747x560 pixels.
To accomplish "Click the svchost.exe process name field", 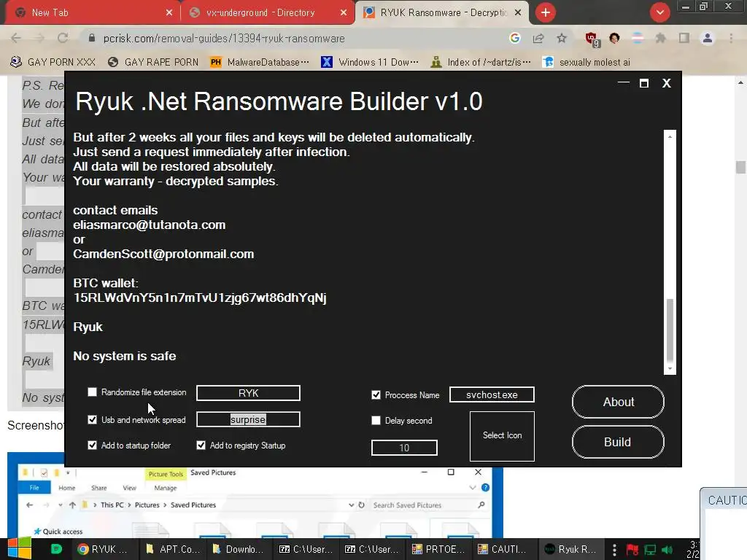I will (x=492, y=394).
